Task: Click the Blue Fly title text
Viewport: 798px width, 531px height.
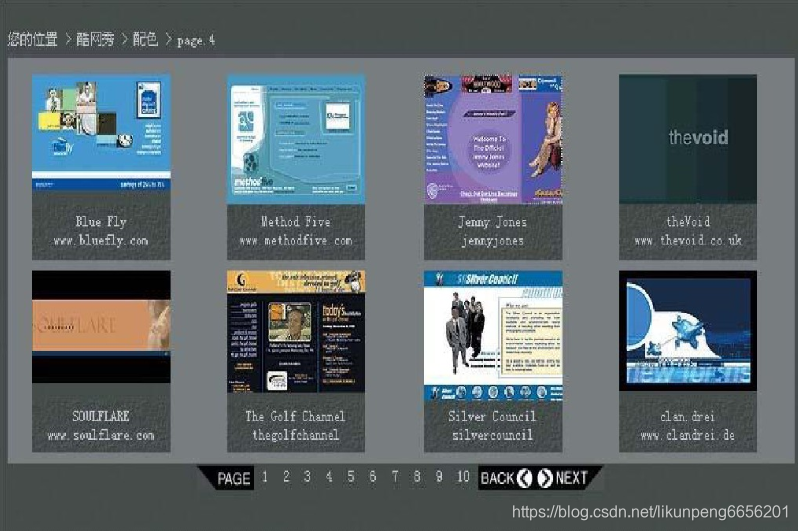Action: tap(101, 221)
